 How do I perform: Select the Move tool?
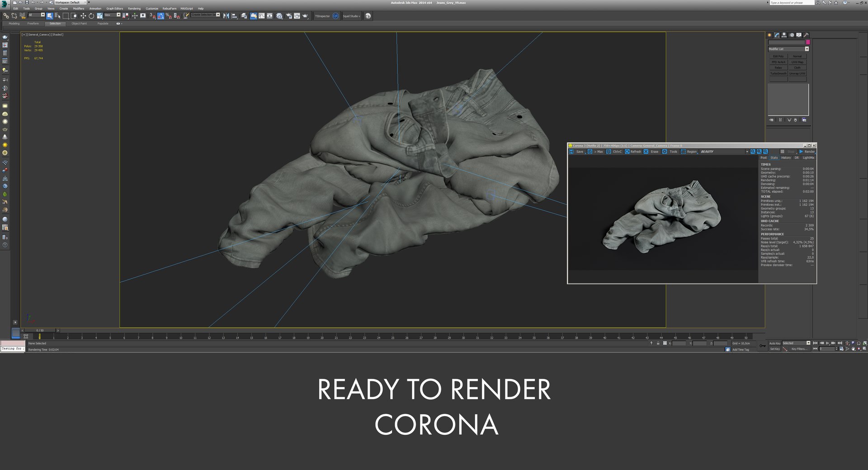tap(83, 16)
